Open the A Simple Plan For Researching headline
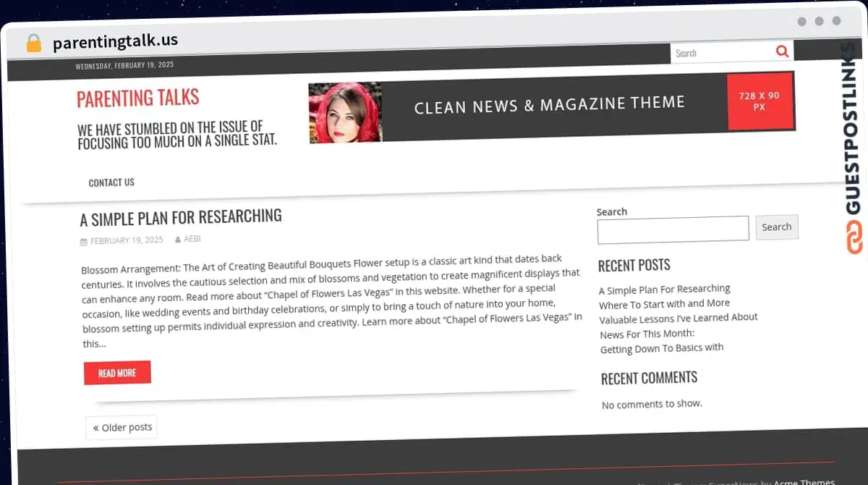868x485 pixels. (x=181, y=217)
